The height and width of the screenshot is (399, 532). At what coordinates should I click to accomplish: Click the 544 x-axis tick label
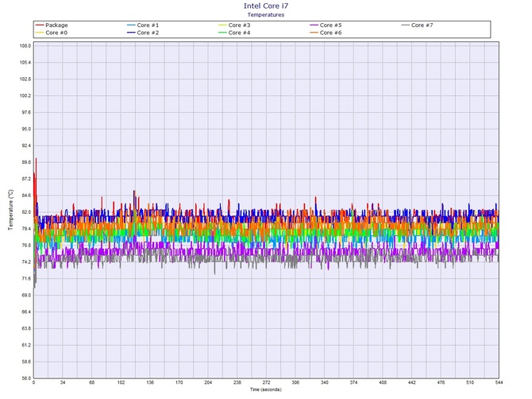(499, 382)
